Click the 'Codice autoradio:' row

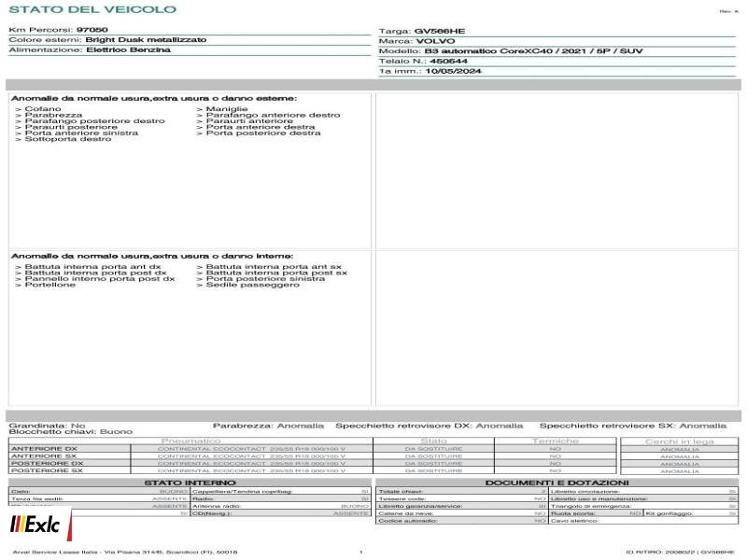coord(461,521)
